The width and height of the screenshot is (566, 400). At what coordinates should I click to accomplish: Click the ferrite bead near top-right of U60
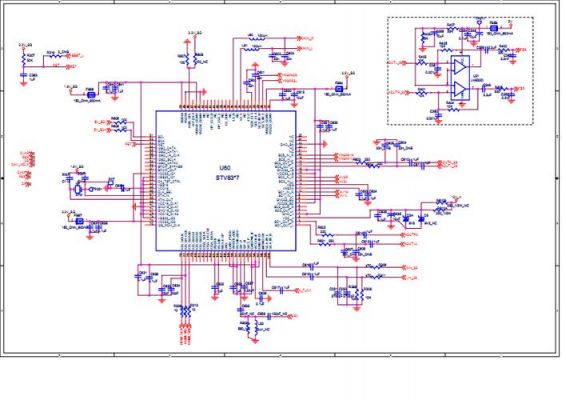pyautogui.click(x=339, y=88)
